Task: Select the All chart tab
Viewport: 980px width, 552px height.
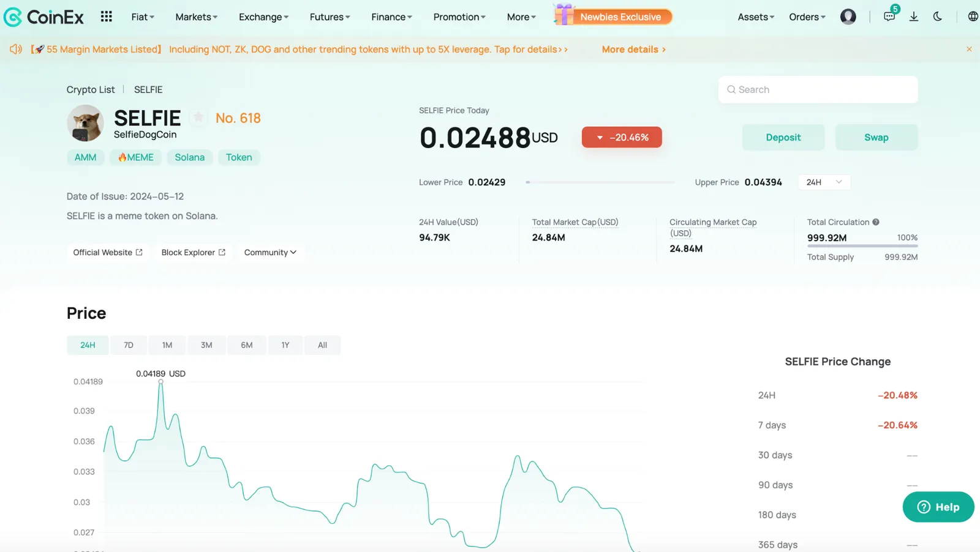Action: (x=322, y=345)
